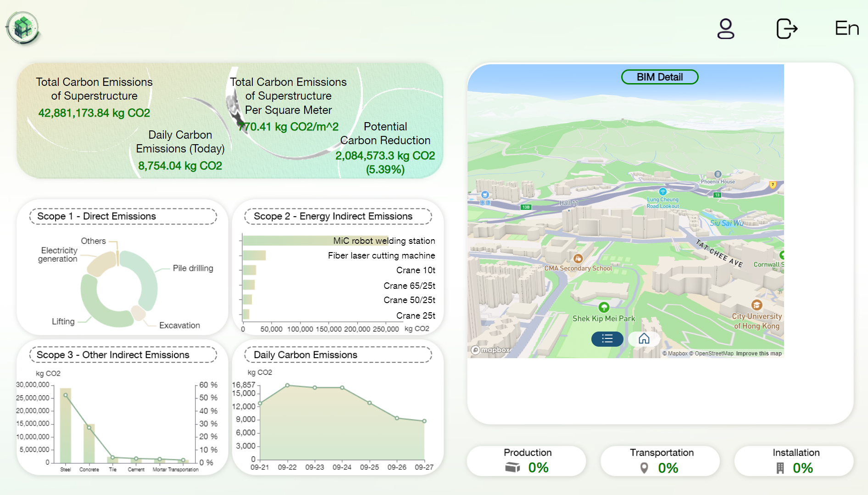Image resolution: width=868 pixels, height=495 pixels.
Task: Open the BIM Detail button
Action: 659,77
